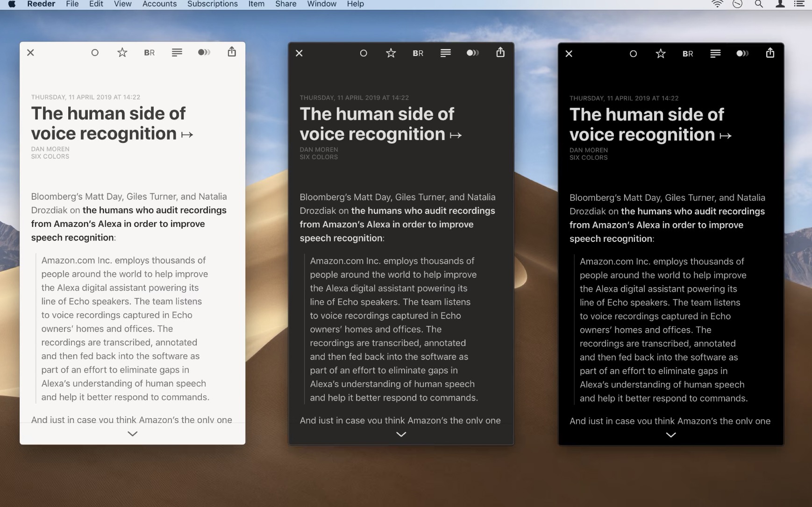Open the File menu
The height and width of the screenshot is (507, 812).
click(x=72, y=4)
